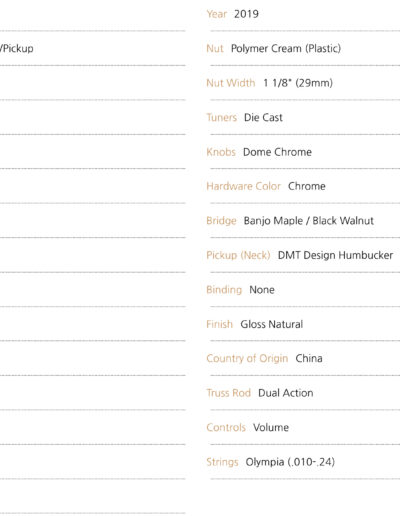Select the Gloss Natural finish value
The image size is (400, 516).
pyautogui.click(x=271, y=324)
